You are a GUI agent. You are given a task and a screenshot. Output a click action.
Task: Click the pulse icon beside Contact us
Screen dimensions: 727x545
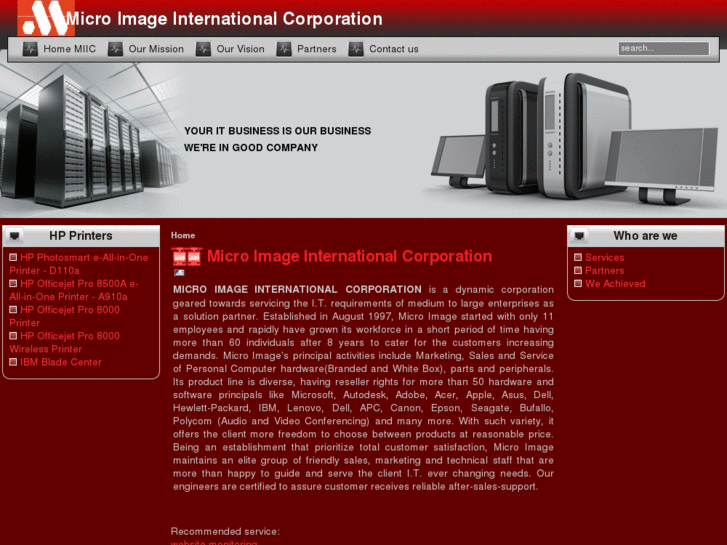tap(356, 49)
